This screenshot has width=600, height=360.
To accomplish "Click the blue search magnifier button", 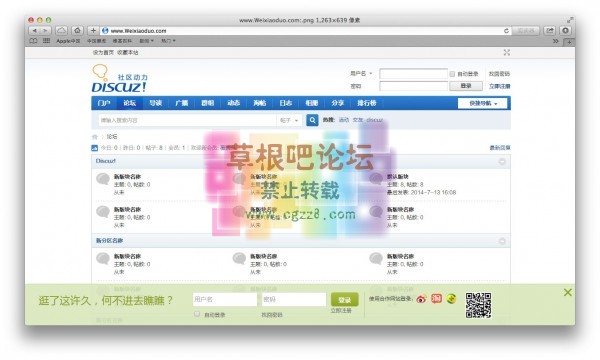I will [312, 120].
